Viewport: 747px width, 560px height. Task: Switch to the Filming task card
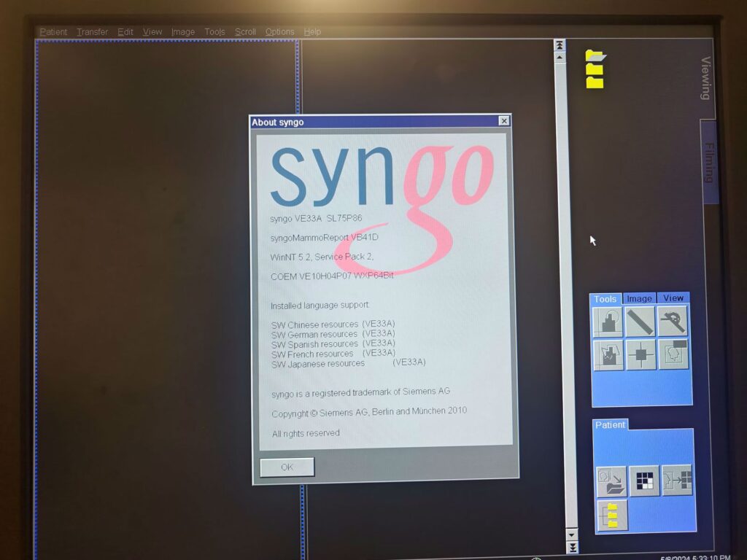point(709,163)
